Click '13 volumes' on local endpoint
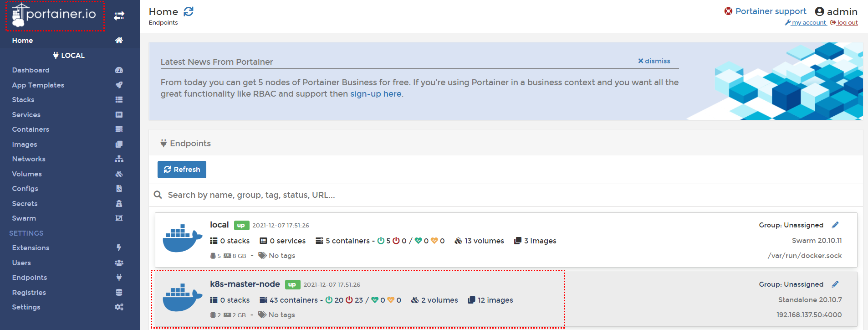This screenshot has width=868, height=330. [x=479, y=241]
